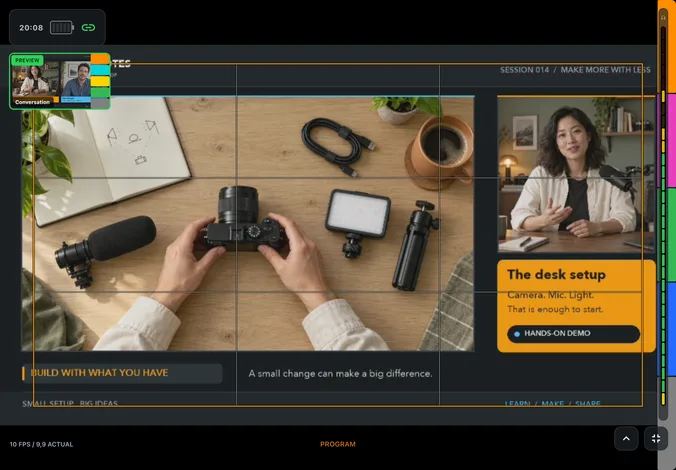This screenshot has width=676, height=470.
Task: Select the orange swatch in the preview thumbnail
Action: (100, 59)
